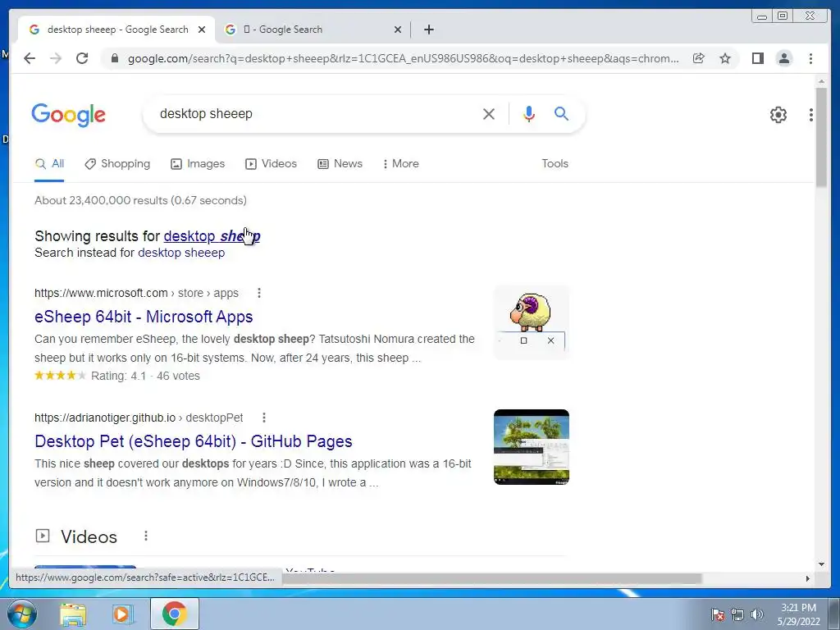The width and height of the screenshot is (840, 630).
Task: Open 'Desktop Pet (eSheep 64bit) - GitHub Pages' result
Action: [x=194, y=441]
